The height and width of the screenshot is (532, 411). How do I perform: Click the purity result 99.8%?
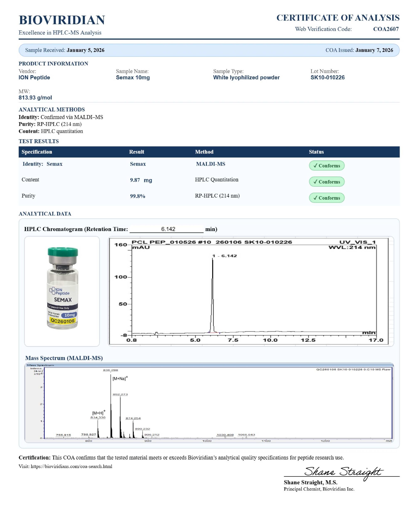click(x=137, y=196)
